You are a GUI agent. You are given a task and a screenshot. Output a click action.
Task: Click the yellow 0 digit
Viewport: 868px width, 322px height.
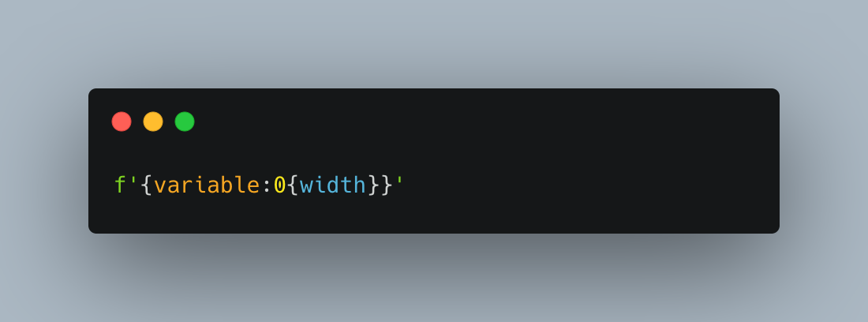click(279, 185)
